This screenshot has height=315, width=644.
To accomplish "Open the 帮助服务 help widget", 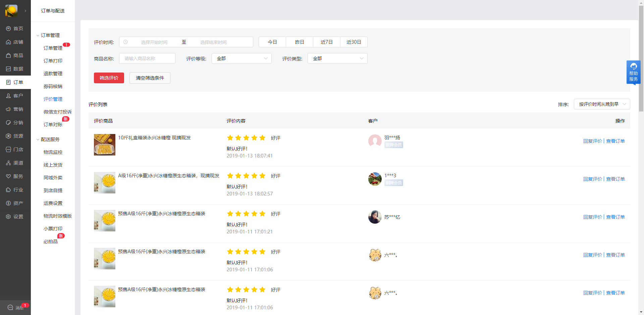I will 633,72.
